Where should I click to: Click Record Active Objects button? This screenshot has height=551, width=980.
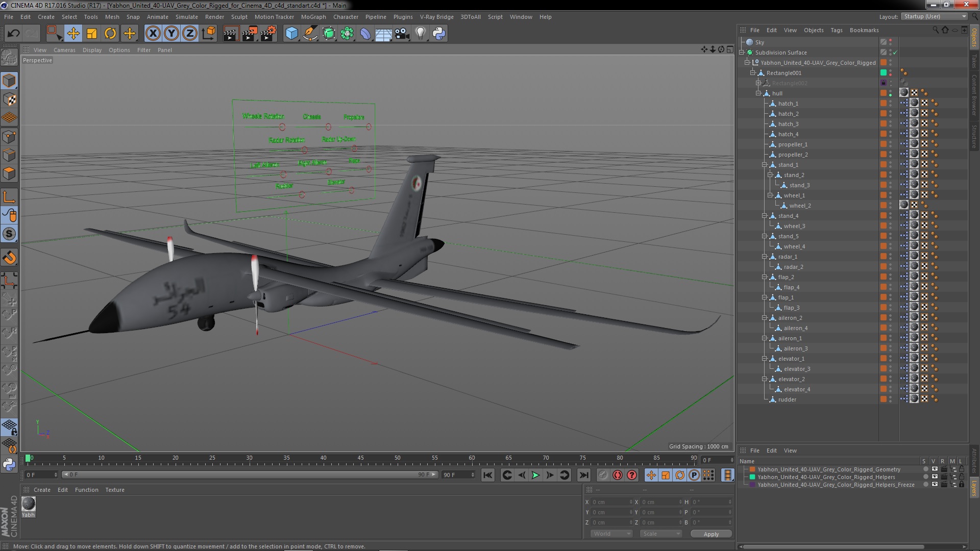pos(603,475)
